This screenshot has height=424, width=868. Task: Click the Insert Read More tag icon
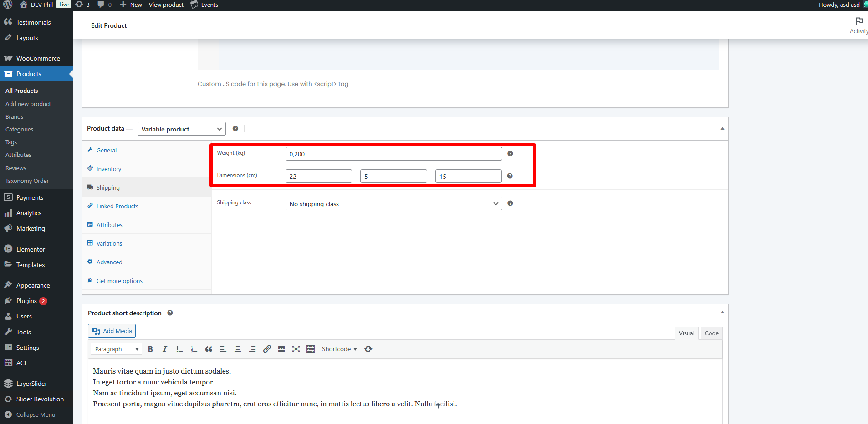coord(281,349)
